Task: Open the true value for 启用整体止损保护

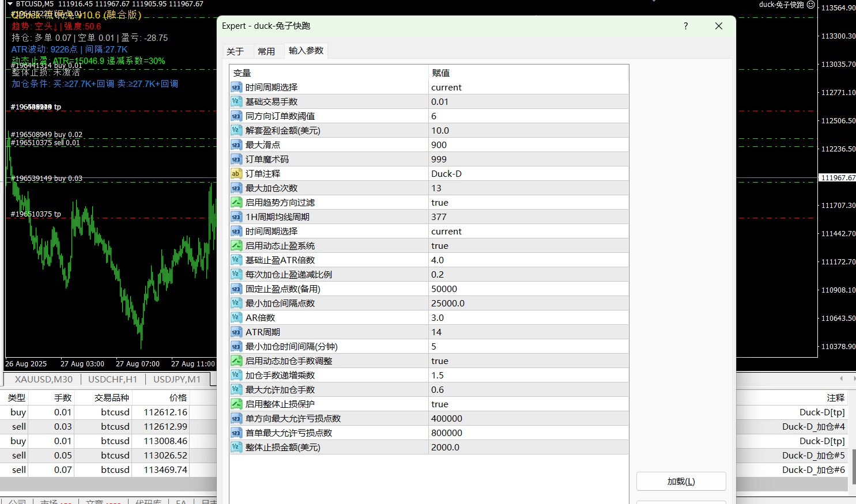Action: point(529,404)
